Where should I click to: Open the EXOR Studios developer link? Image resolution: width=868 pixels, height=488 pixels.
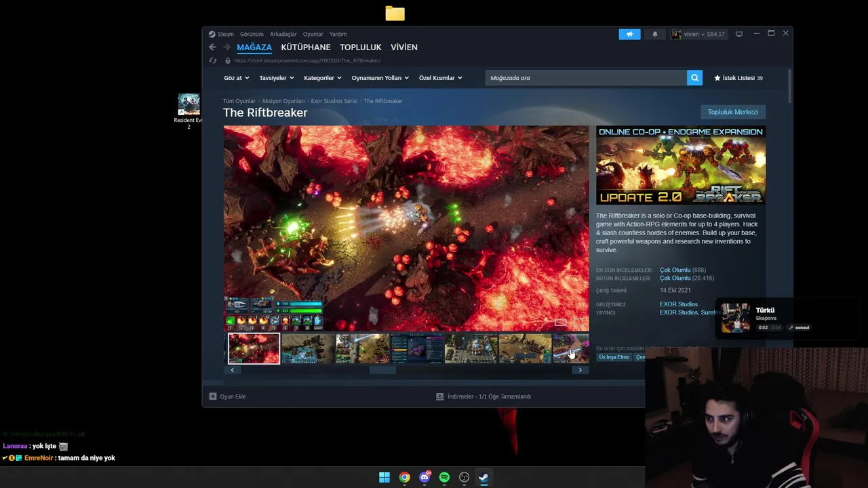[679, 304]
